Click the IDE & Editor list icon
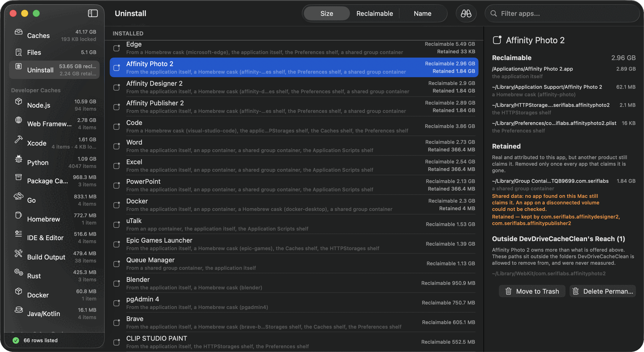The width and height of the screenshot is (644, 352). pos(19,234)
